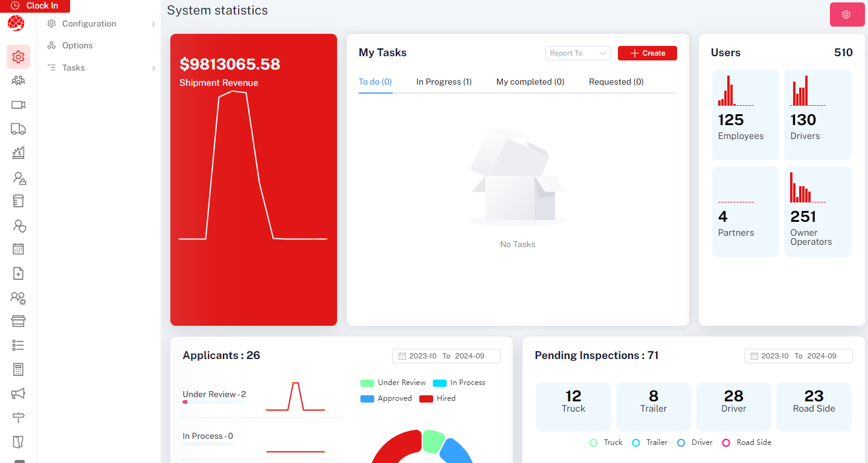Open the Report To dropdown
The width and height of the screenshot is (868, 463).
click(x=578, y=53)
